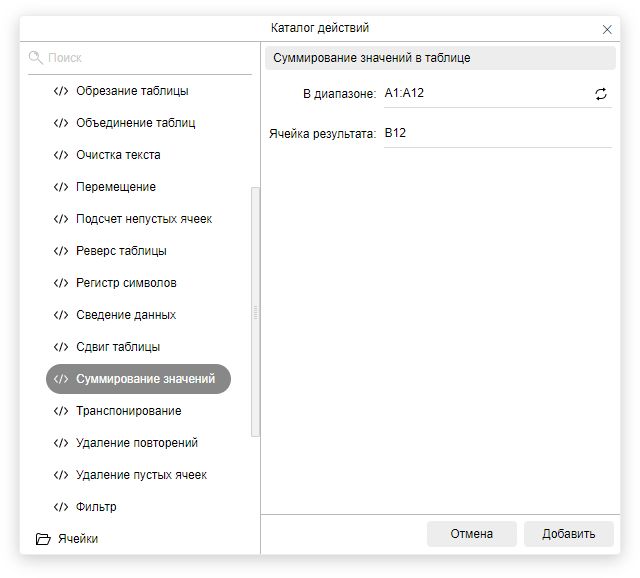640x578 pixels.
Task: Click code icon beside Объединение таблиц
Action: [x=61, y=123]
